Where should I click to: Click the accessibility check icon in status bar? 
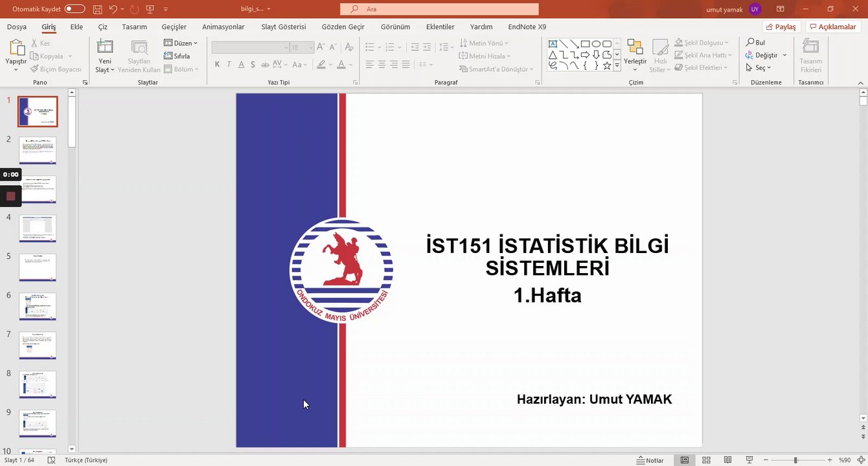coord(51,460)
